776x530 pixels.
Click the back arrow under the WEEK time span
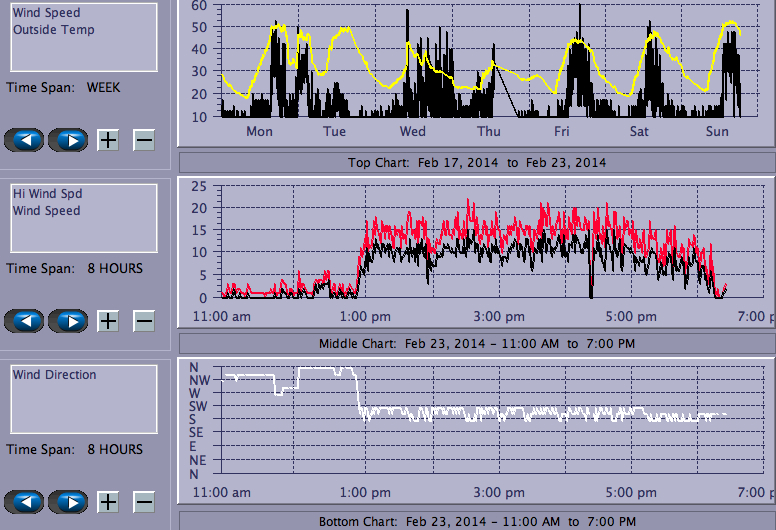[25, 139]
